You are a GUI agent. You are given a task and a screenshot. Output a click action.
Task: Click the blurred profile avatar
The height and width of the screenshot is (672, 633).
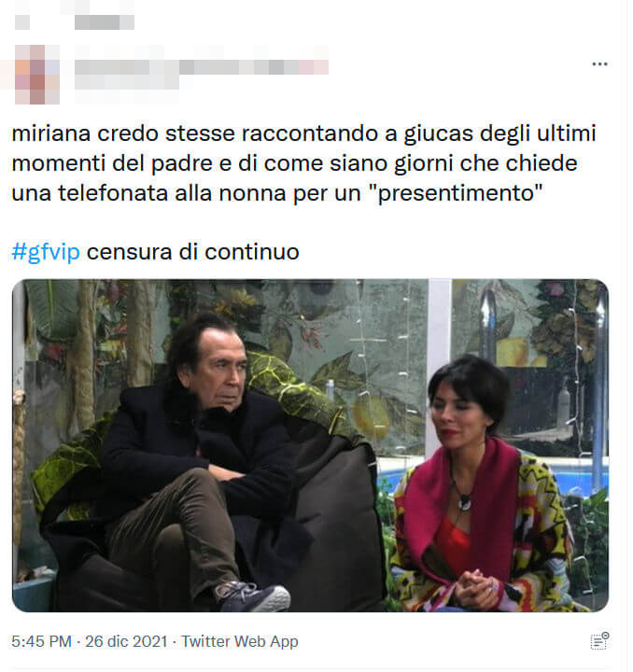tap(36, 75)
